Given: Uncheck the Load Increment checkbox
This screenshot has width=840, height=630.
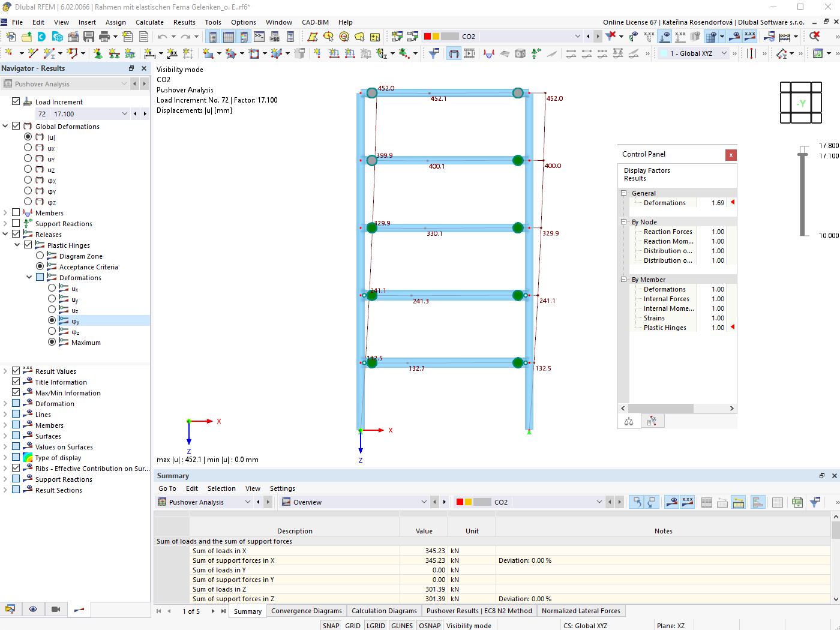Looking at the screenshot, I should tap(16, 101).
